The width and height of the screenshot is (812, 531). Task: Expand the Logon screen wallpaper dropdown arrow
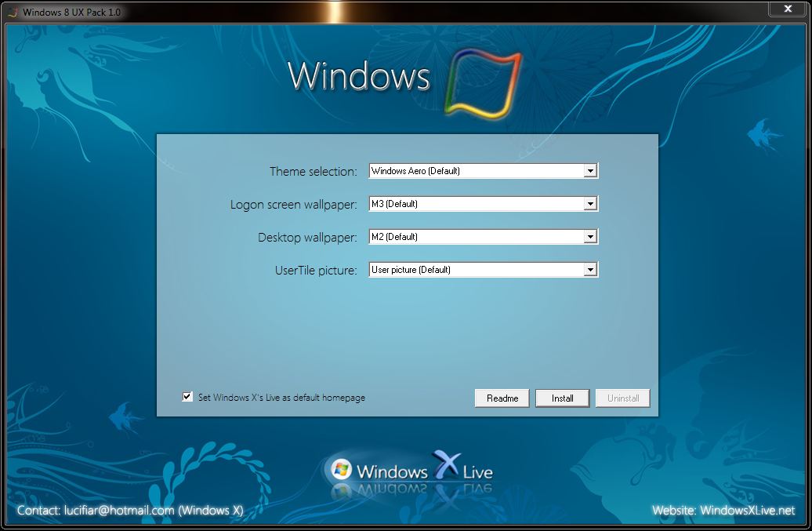coord(590,204)
